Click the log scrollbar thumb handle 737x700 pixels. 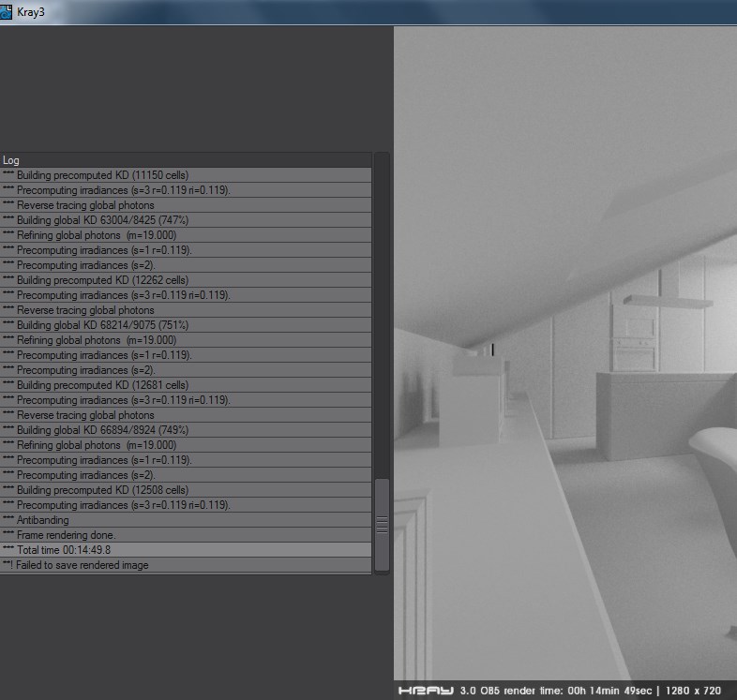coord(382,524)
